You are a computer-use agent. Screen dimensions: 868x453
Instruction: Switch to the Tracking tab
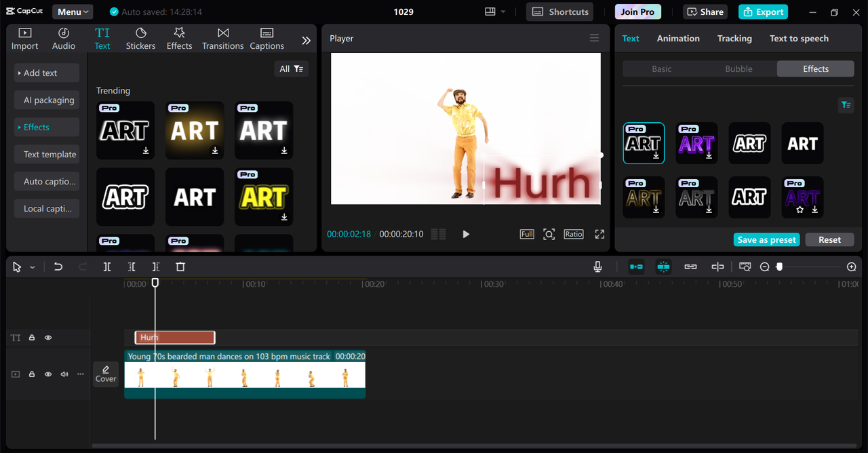click(734, 39)
